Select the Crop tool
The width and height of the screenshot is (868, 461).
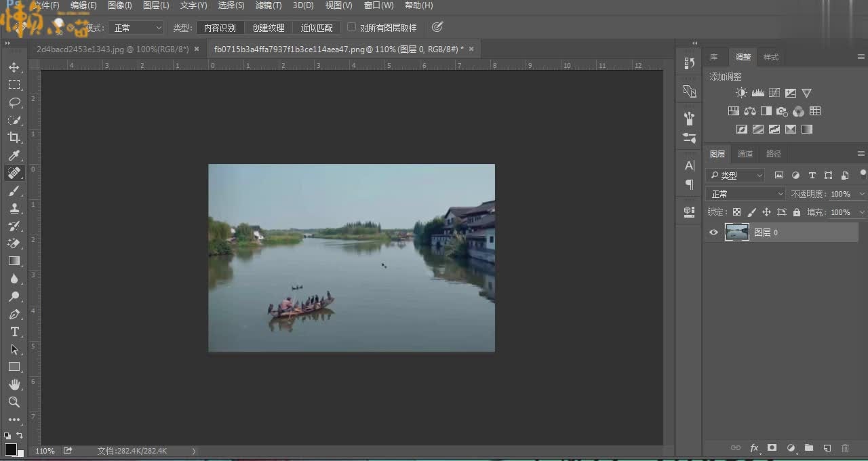(x=14, y=138)
